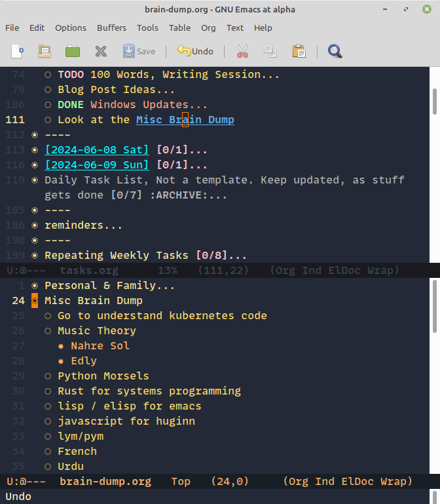Screen dimensions: 440x504
Task: Expand the Repeating Weekly Tasks heading
Action: pyautogui.click(x=145, y=255)
